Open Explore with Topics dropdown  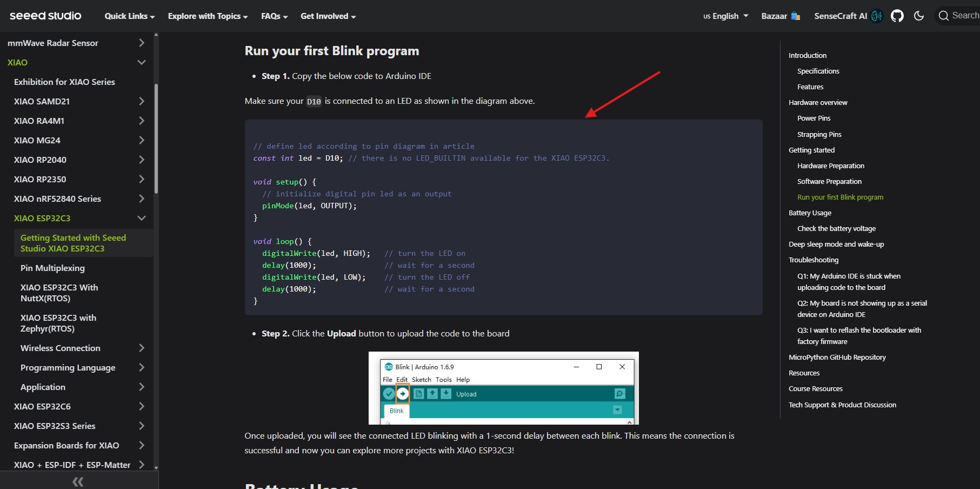click(208, 16)
